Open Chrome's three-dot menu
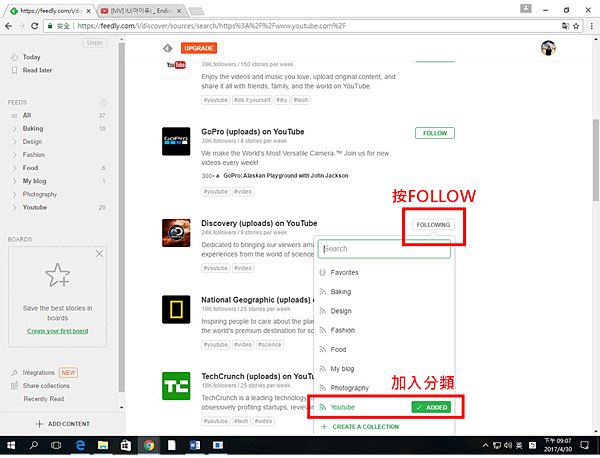The height and width of the screenshot is (458, 600). (592, 26)
